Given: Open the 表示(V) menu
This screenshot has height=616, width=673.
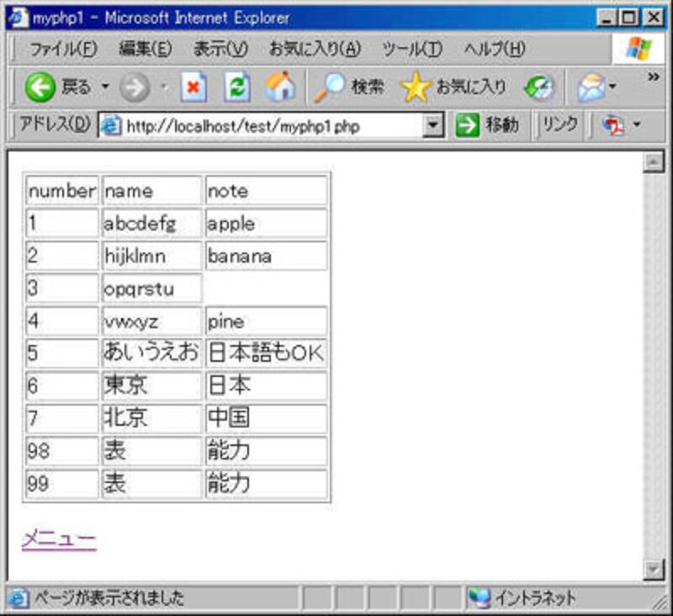Looking at the screenshot, I should 220,49.
